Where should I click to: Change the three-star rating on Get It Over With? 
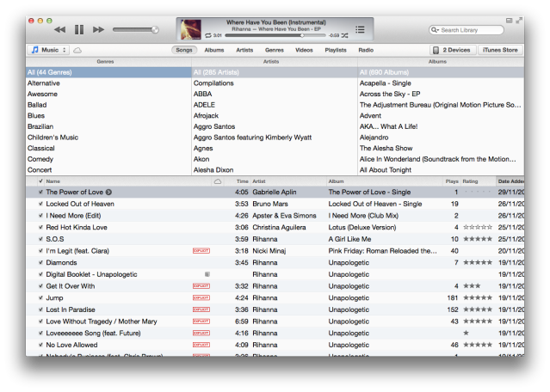coord(472,286)
